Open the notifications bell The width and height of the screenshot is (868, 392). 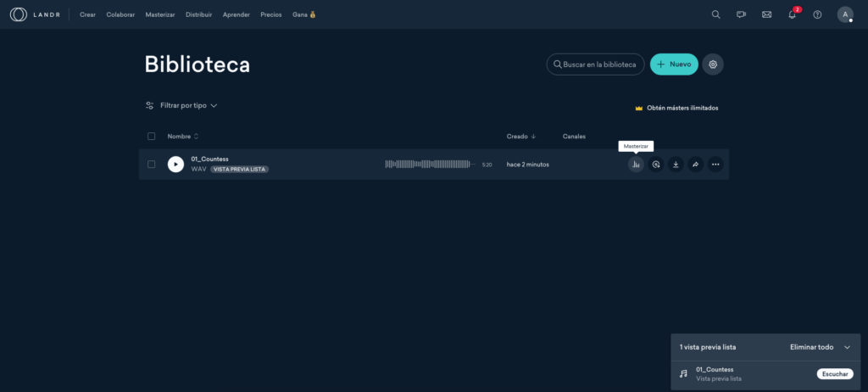(792, 14)
